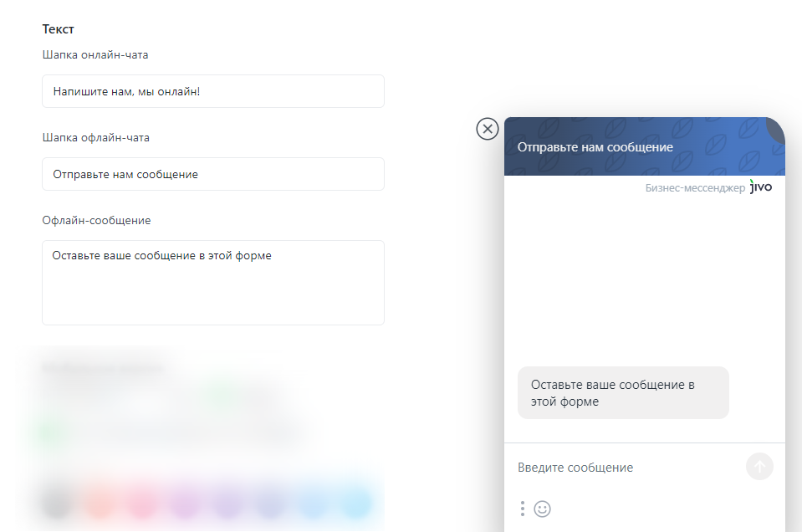Select the pink color swatch
This screenshot has width=802, height=532.
(x=142, y=503)
